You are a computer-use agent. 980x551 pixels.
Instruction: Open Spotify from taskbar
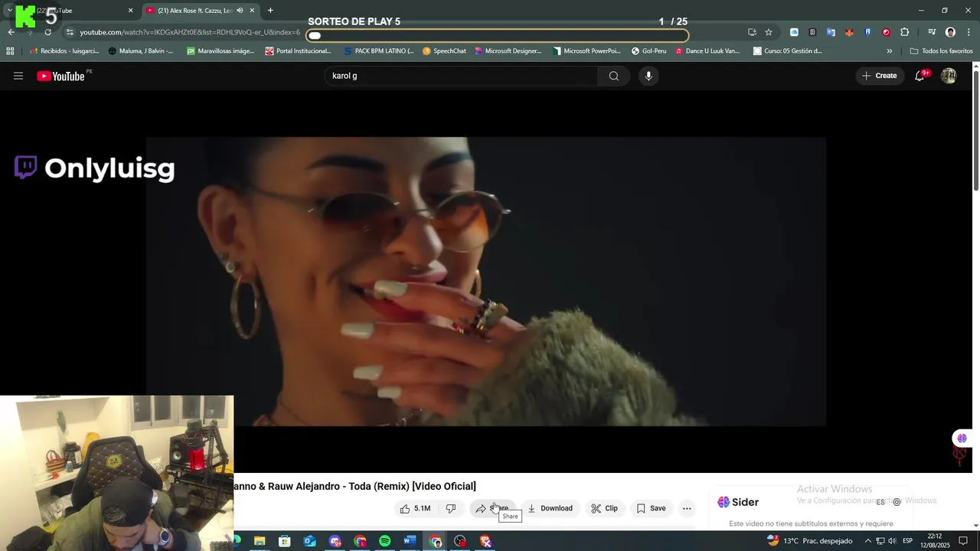385,541
